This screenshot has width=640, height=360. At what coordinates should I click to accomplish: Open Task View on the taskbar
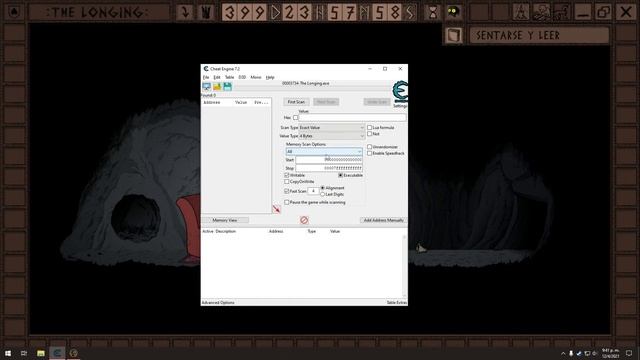(x=24, y=353)
